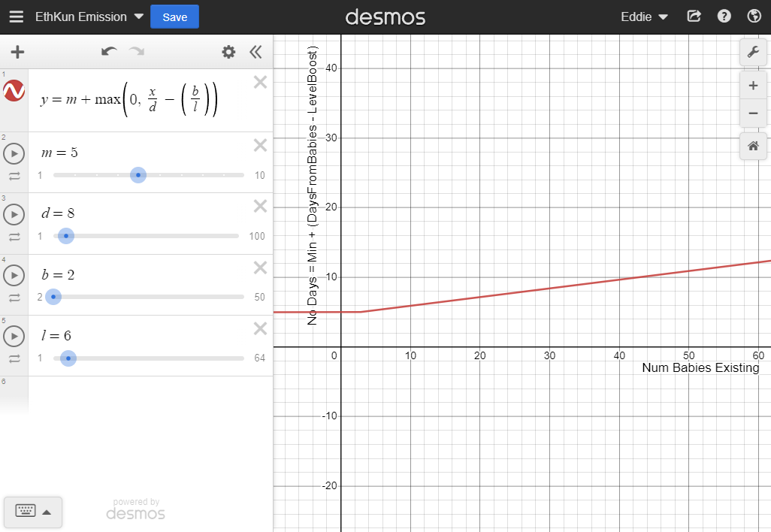Click the powered by desmos link
Screen dimensions: 771x532
(x=136, y=509)
